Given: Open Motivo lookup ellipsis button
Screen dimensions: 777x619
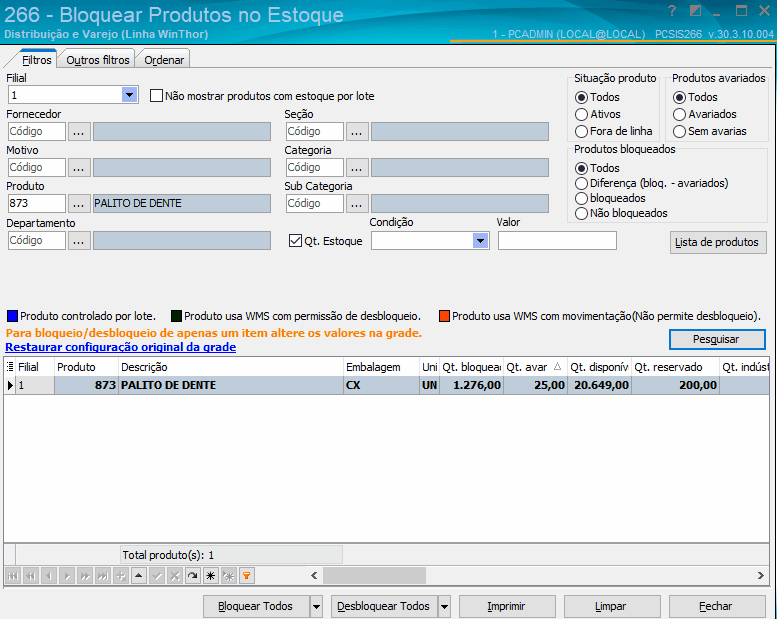Looking at the screenshot, I should tap(79, 168).
